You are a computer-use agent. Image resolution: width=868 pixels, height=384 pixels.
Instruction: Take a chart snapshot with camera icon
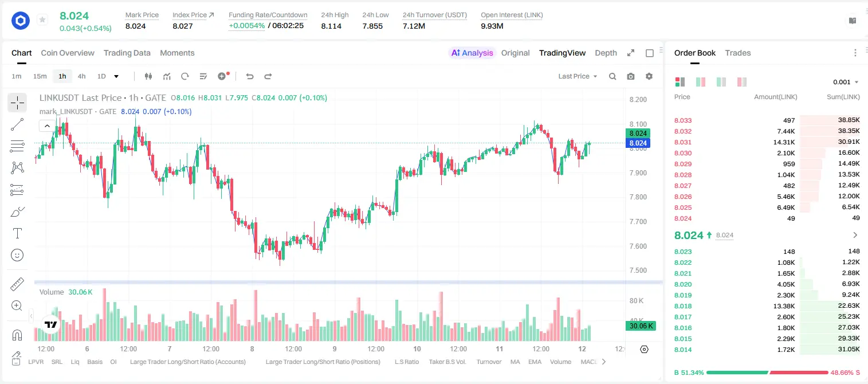pyautogui.click(x=631, y=76)
